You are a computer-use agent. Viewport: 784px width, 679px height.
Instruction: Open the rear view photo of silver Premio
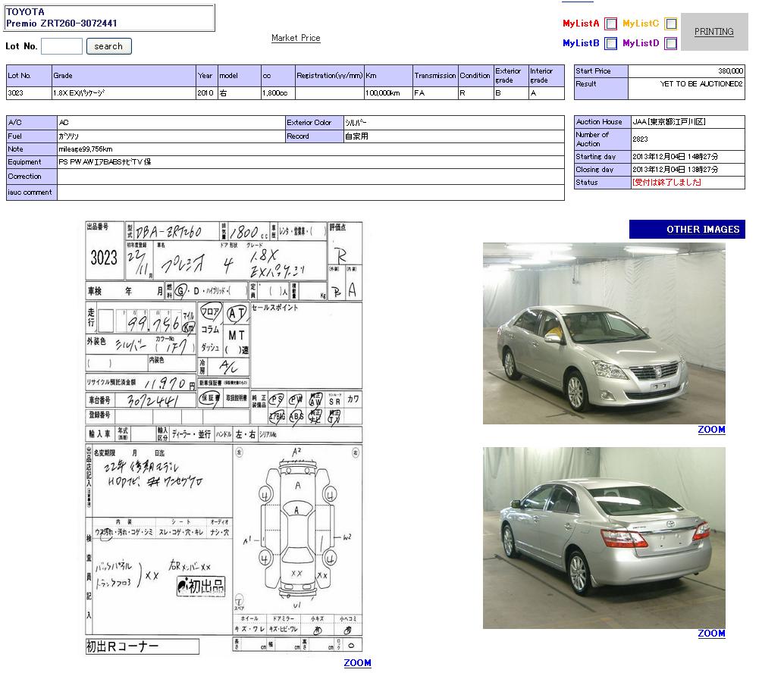coord(604,537)
